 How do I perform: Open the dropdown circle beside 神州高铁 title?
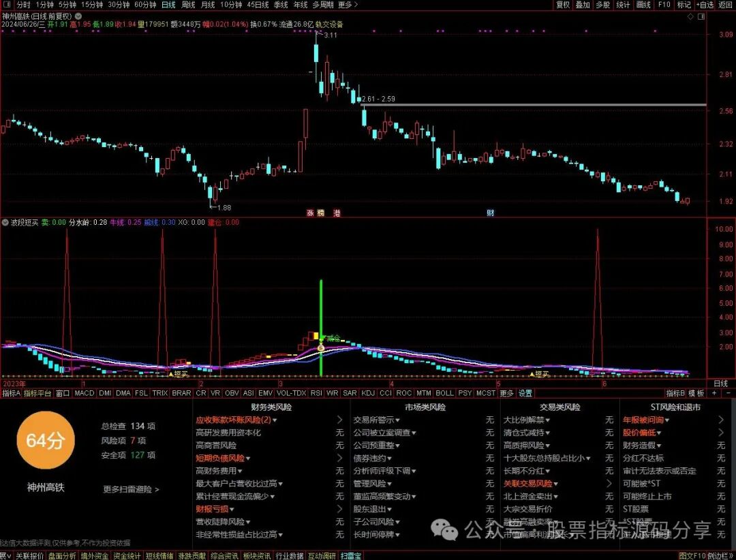[78, 16]
